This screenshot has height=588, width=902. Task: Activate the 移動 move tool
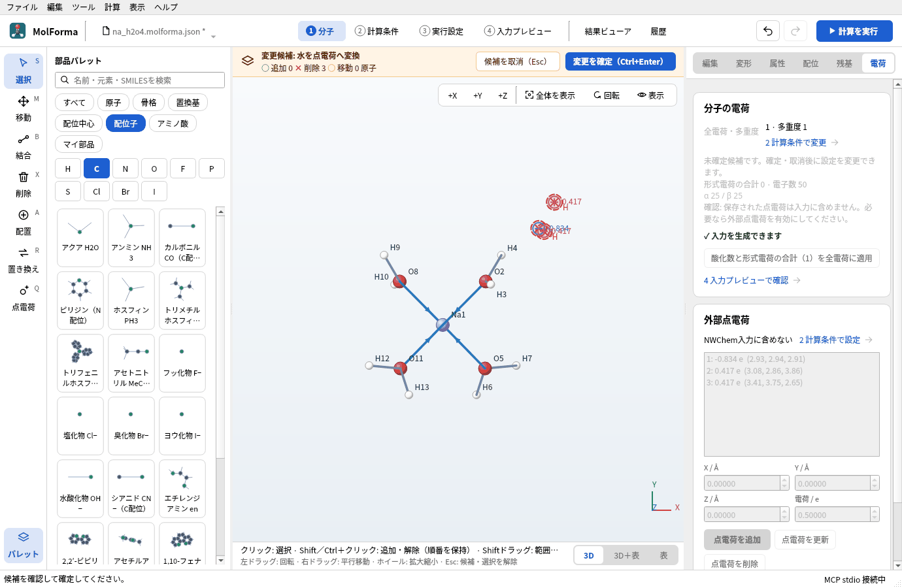pos(24,108)
